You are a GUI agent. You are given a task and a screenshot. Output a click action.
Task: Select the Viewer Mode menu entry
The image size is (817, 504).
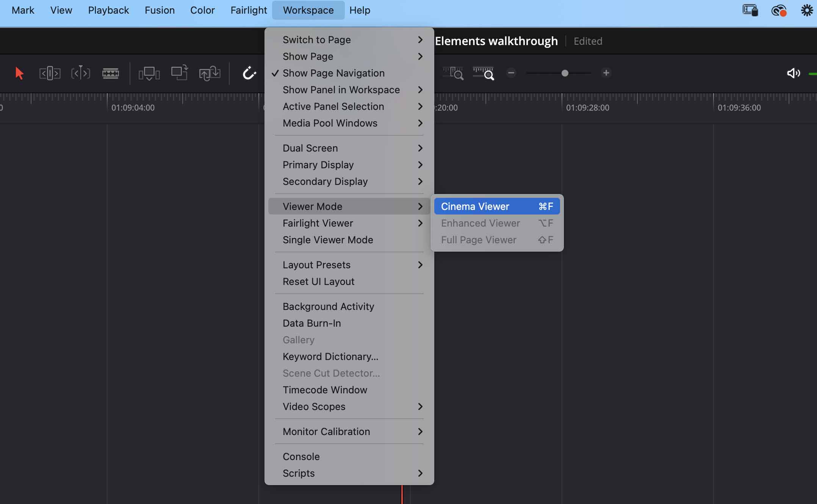click(x=349, y=207)
